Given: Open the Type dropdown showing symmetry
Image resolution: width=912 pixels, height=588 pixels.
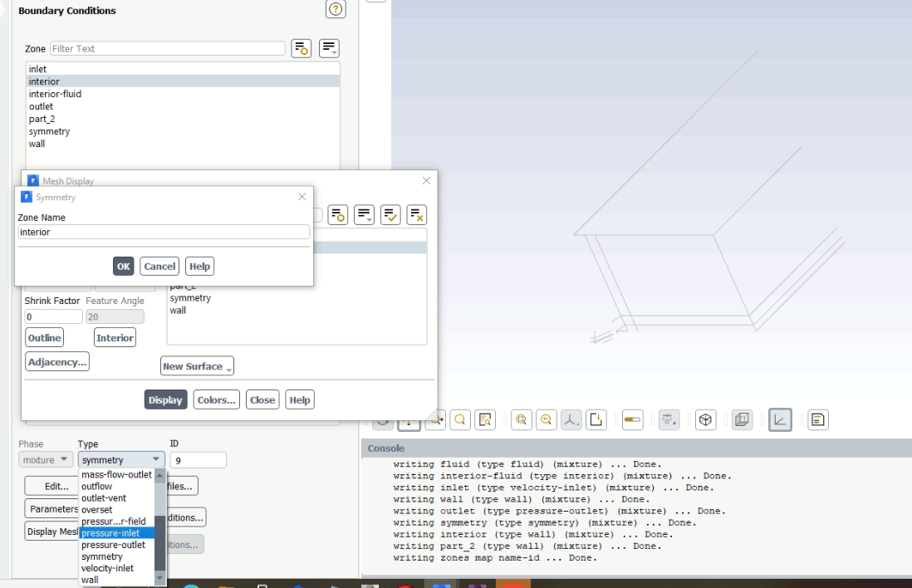Looking at the screenshot, I should tap(122, 460).
